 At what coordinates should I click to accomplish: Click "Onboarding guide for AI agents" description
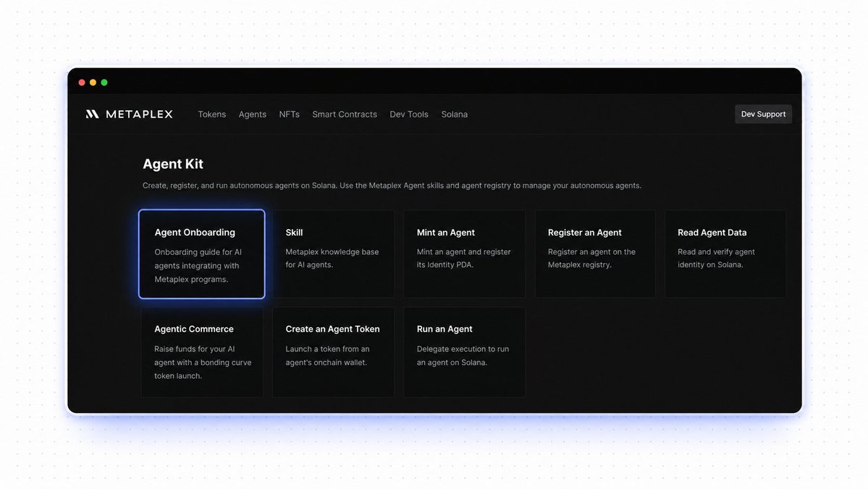[x=198, y=266]
